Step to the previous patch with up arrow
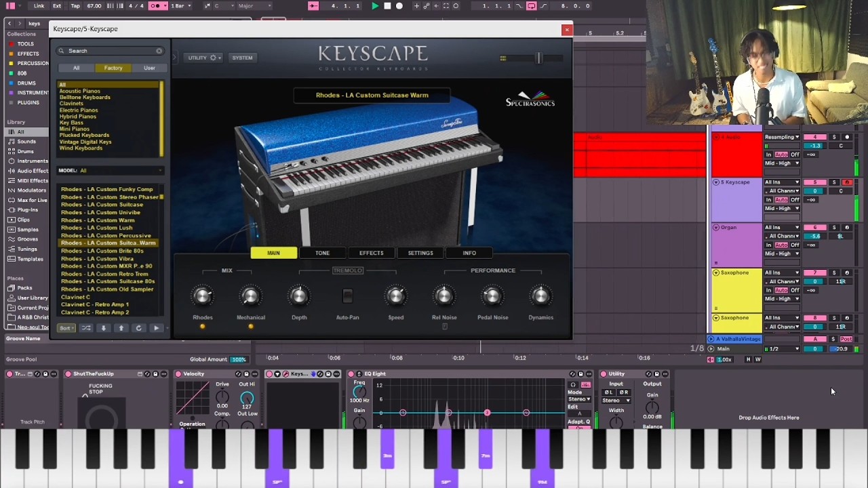Screen dimensions: 868x488 [x=121, y=328]
